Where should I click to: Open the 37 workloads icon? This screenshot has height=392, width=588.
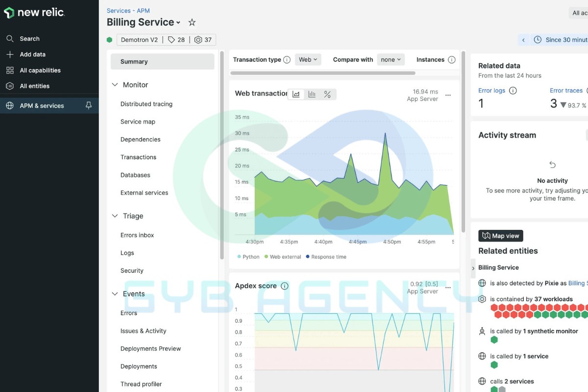pos(198,40)
